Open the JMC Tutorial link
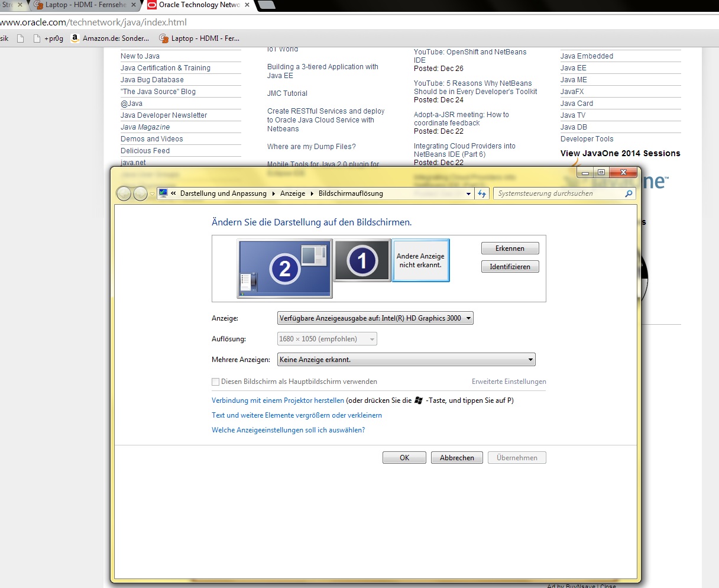This screenshot has width=719, height=588. click(x=287, y=93)
